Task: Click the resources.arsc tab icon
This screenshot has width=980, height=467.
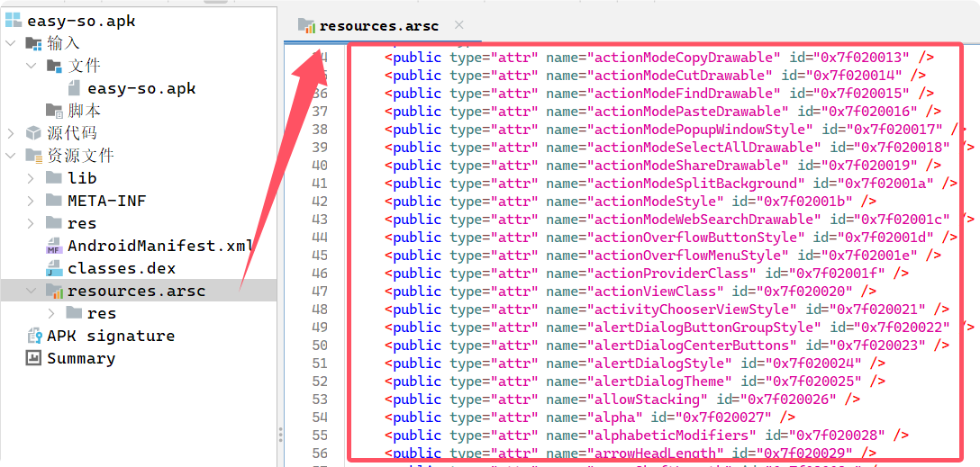Action: click(306, 25)
